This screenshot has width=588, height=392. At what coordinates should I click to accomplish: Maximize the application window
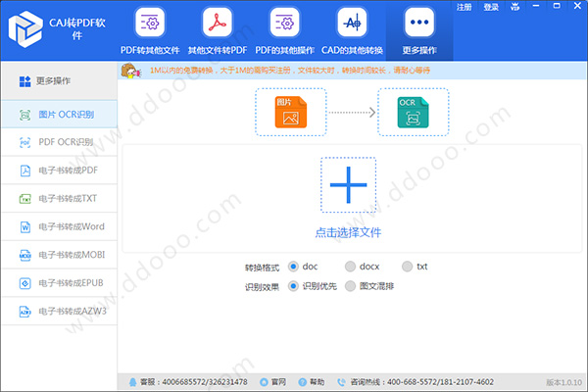point(557,6)
